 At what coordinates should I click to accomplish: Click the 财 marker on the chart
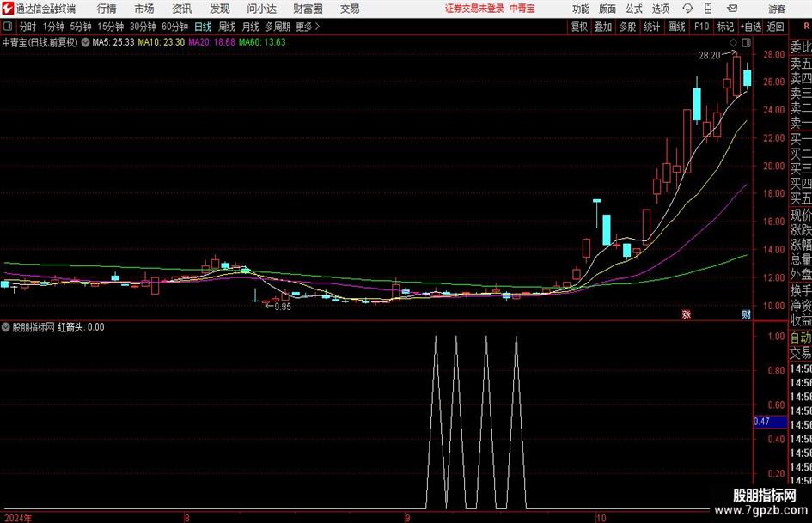746,314
